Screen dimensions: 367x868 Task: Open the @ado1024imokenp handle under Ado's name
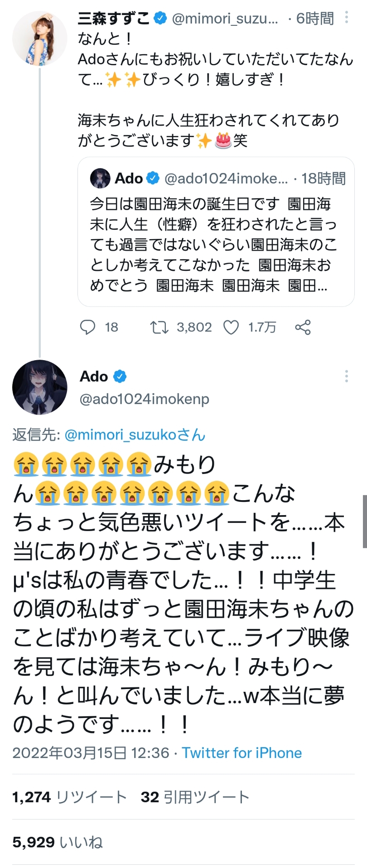[x=145, y=399]
